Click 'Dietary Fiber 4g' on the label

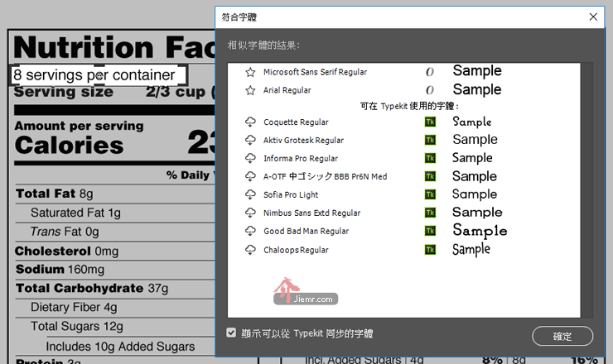74,308
